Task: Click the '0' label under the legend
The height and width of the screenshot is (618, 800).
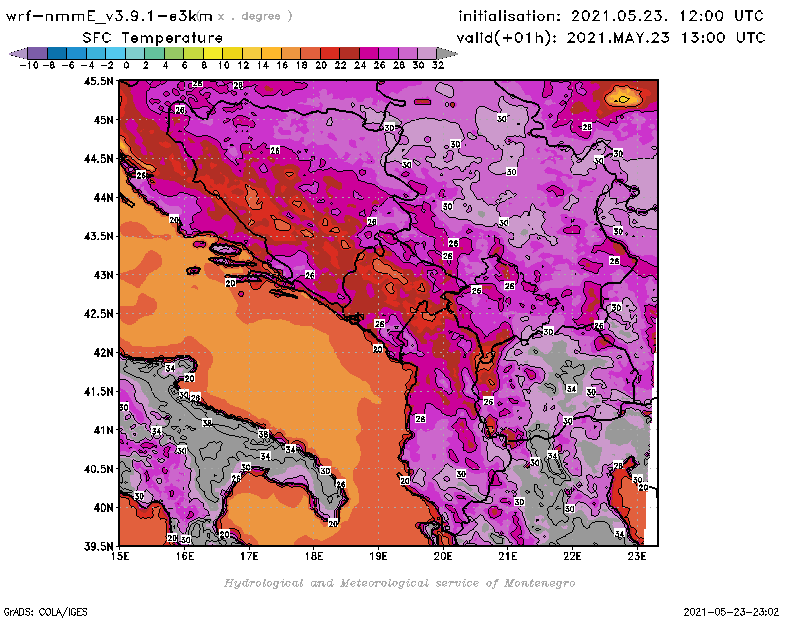Action: (x=126, y=65)
